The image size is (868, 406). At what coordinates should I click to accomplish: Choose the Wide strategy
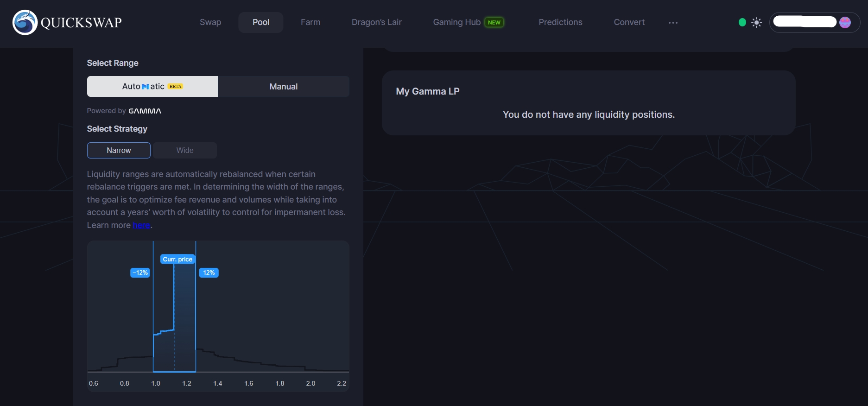tap(185, 150)
